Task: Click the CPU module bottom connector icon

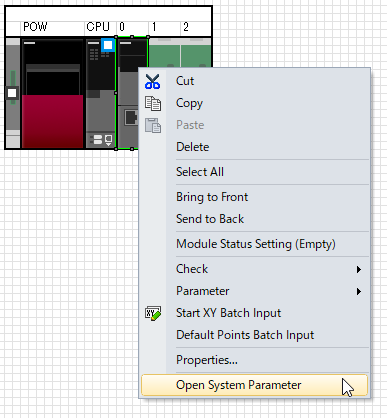Action: (101, 140)
